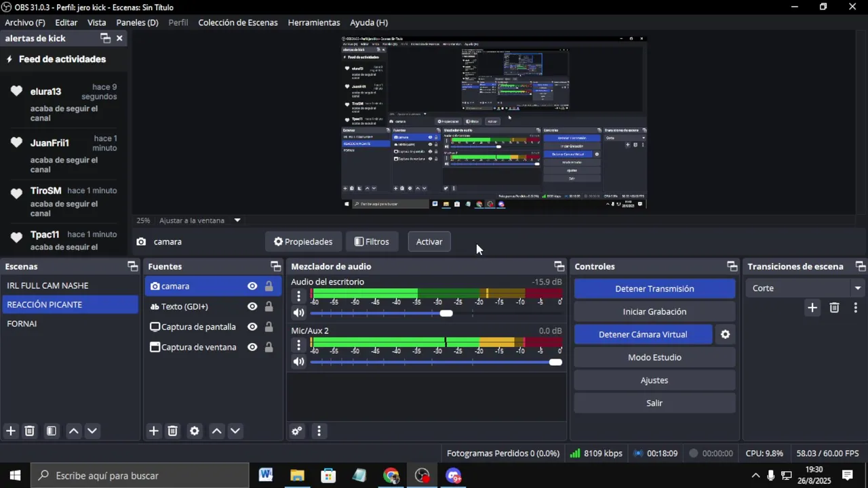
Task: Toggle lock on Texto (GDI+) source
Action: (269, 306)
